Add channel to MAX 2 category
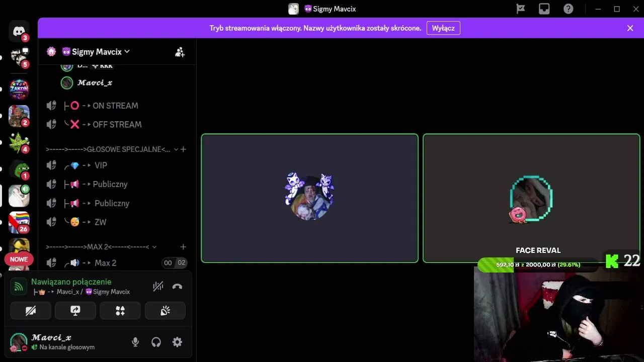This screenshot has height=362, width=644. (183, 247)
